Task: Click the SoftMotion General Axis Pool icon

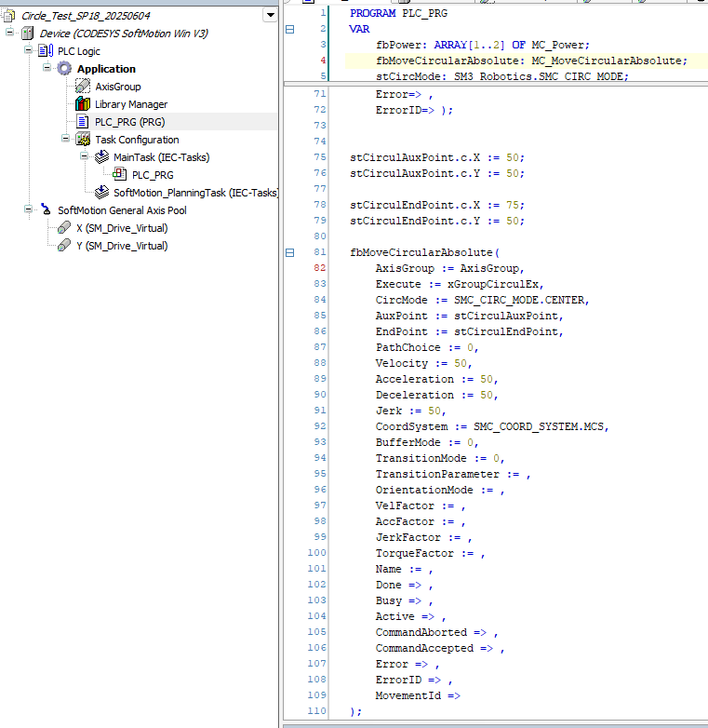Action: point(46,209)
